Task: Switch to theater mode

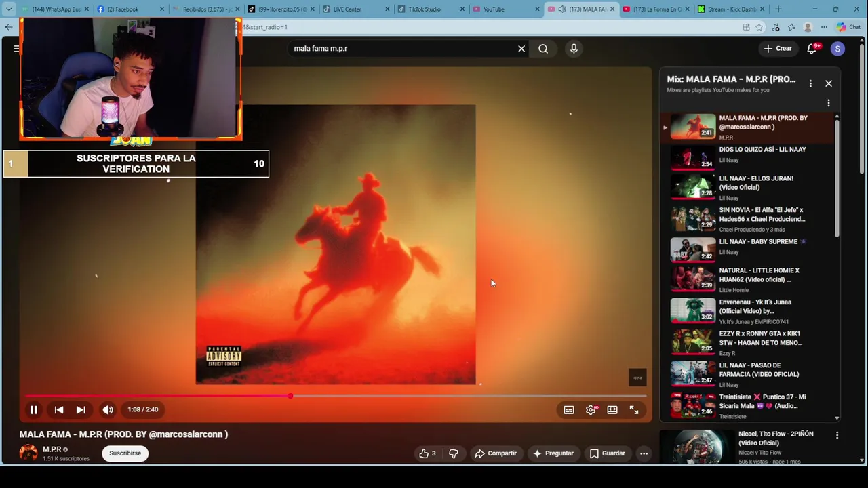Action: pos(612,409)
